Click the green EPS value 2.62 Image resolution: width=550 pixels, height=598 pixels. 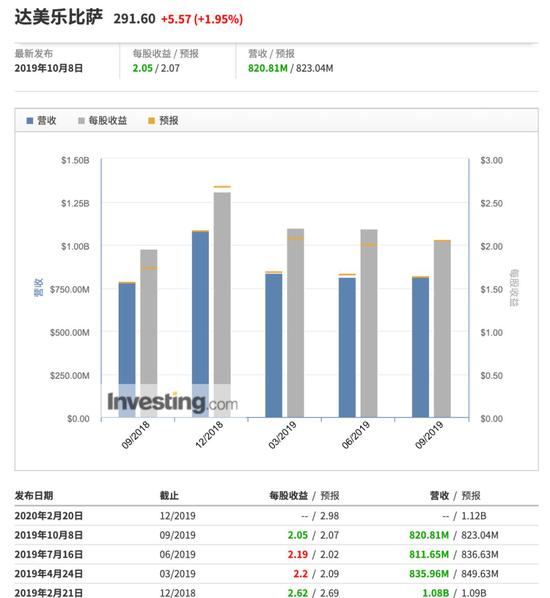coord(298,593)
